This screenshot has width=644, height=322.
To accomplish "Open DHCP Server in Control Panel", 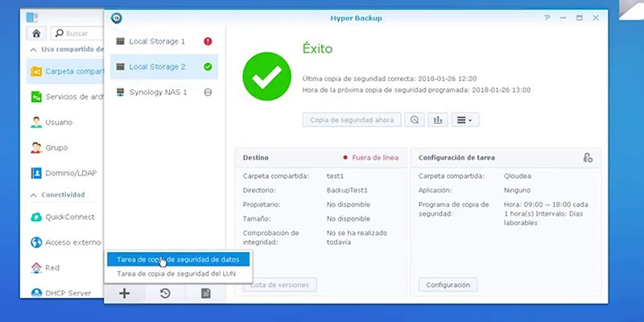I will (65, 292).
